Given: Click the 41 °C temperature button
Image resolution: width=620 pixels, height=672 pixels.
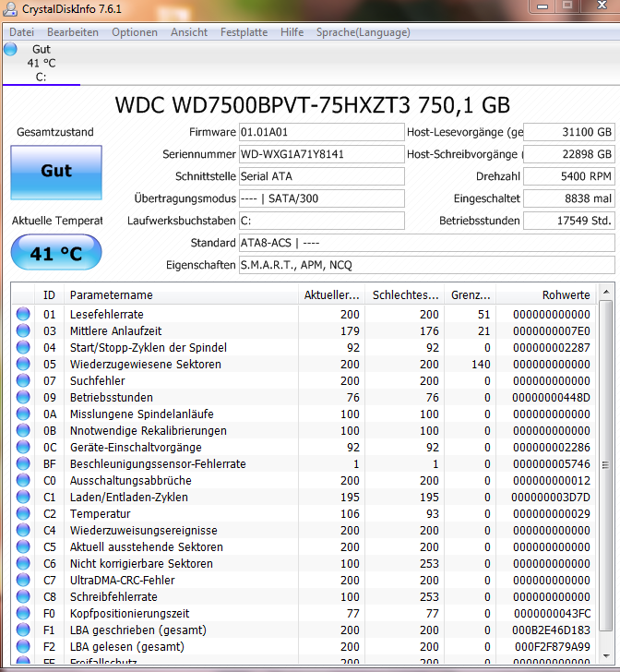Looking at the screenshot, I should tap(56, 252).
